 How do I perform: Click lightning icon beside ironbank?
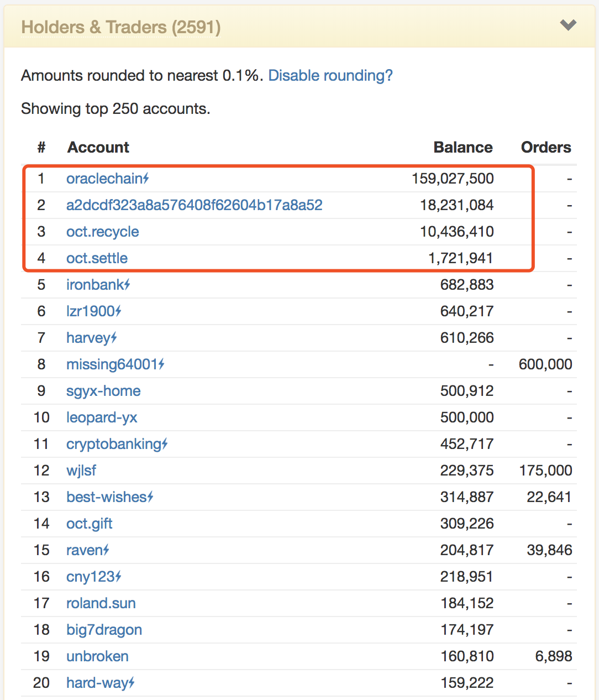pyautogui.click(x=128, y=284)
